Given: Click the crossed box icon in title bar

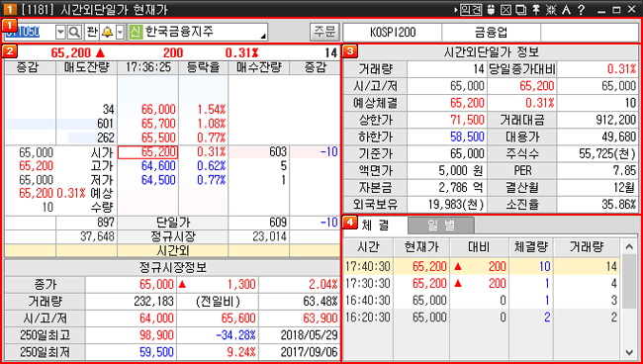Looking at the screenshot, I should tap(506, 10).
